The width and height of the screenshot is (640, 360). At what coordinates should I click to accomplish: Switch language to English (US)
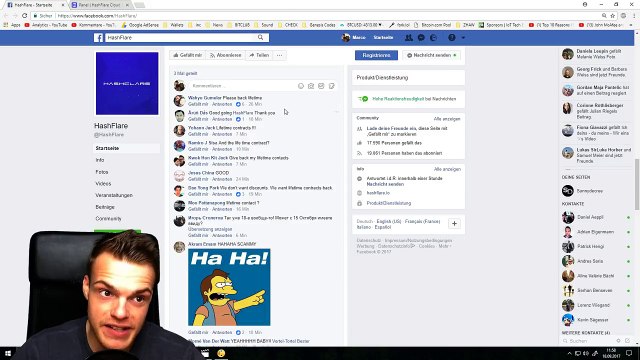point(389,221)
